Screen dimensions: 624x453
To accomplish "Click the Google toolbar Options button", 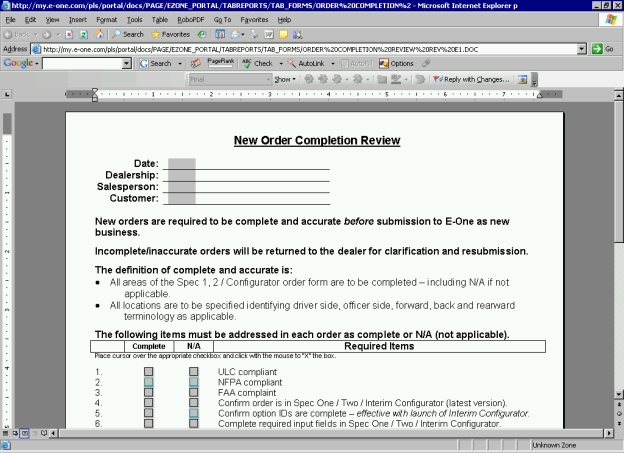I will (x=396, y=63).
